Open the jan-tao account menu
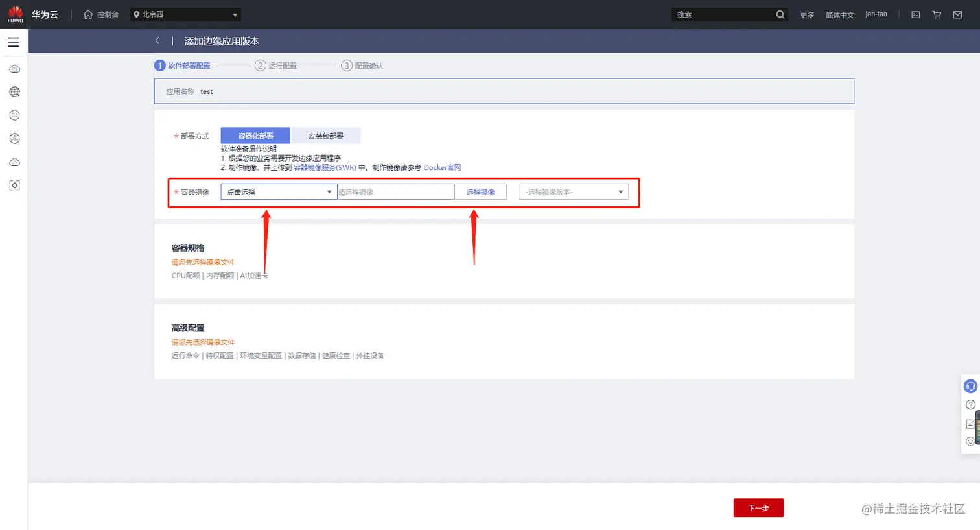Screen dimensions: 980x530 click(876, 14)
